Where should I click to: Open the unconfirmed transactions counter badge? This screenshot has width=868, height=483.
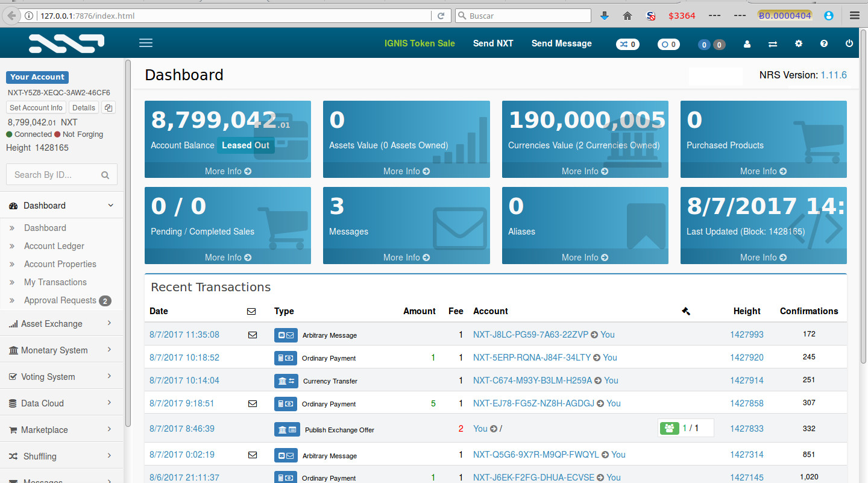[668, 44]
